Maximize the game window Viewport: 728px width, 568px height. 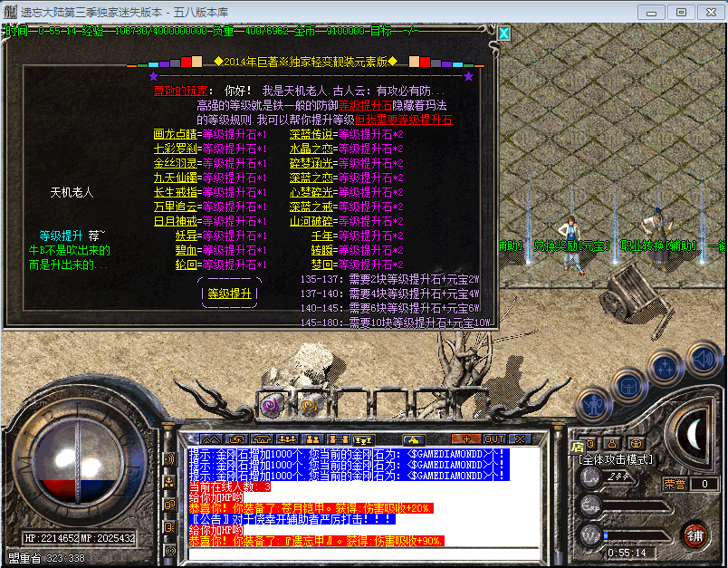(x=681, y=13)
